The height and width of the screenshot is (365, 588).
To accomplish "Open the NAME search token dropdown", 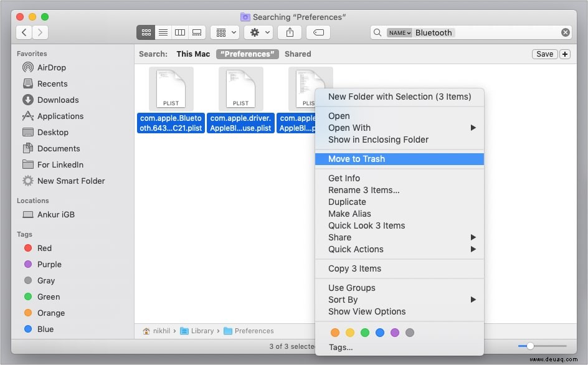I will [399, 32].
